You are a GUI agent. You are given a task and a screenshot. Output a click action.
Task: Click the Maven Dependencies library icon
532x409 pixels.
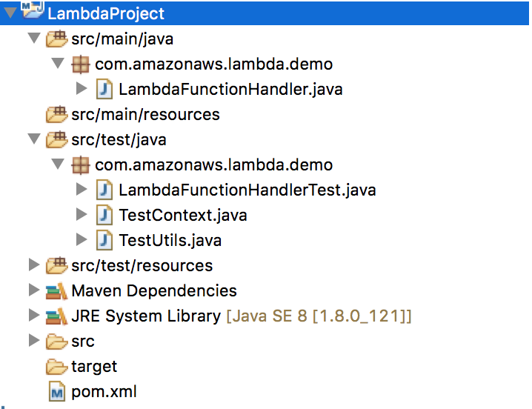click(56, 291)
